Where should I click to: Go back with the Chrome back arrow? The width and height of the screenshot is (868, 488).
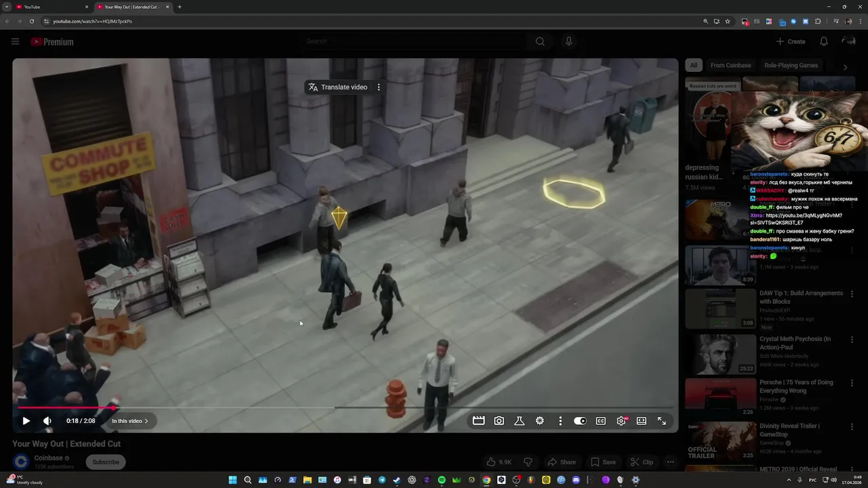7,21
